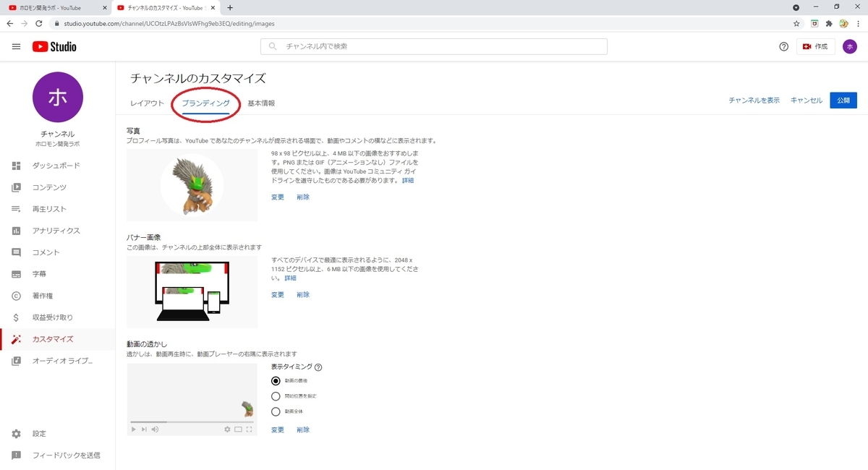Click 変更 in the video watermark section
Screen dimensions: 868x470
coord(278,430)
